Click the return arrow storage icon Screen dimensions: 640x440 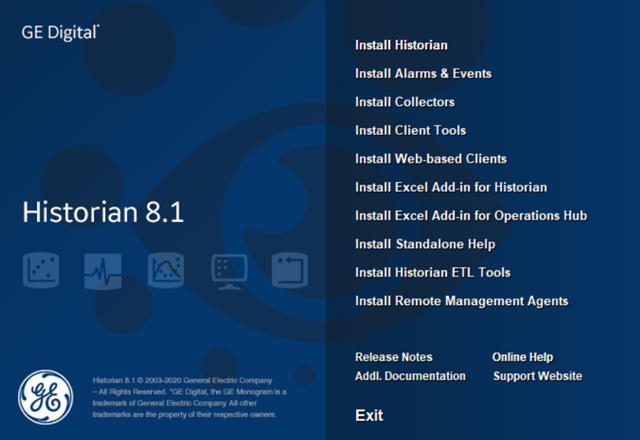click(290, 270)
